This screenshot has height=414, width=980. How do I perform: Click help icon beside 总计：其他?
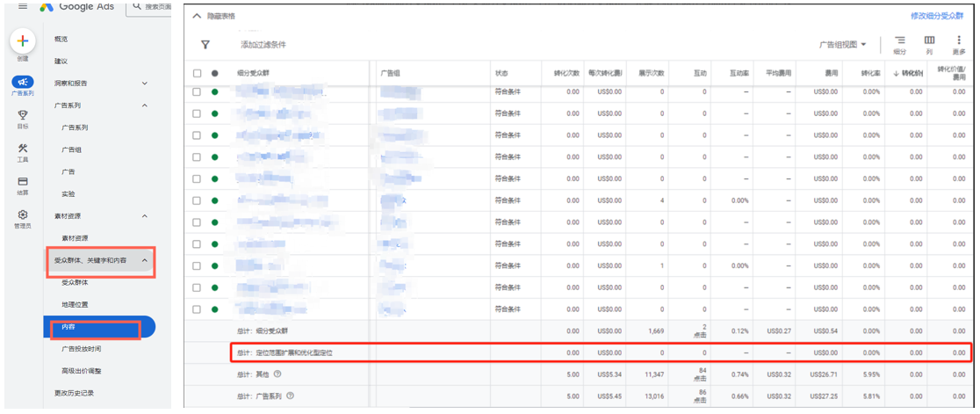(x=277, y=374)
